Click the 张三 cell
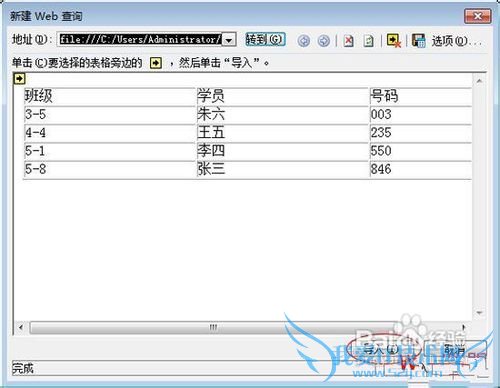 (x=282, y=169)
